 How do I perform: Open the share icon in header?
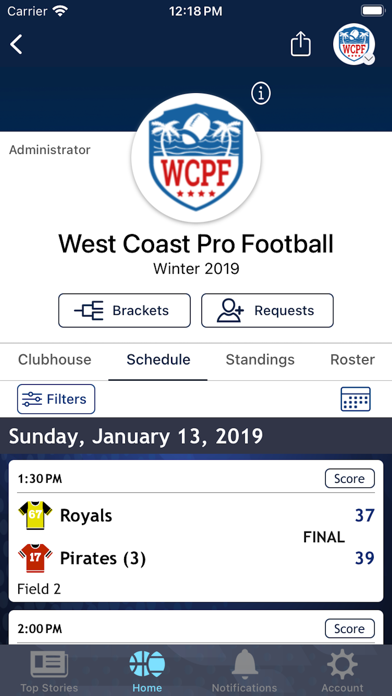click(301, 44)
